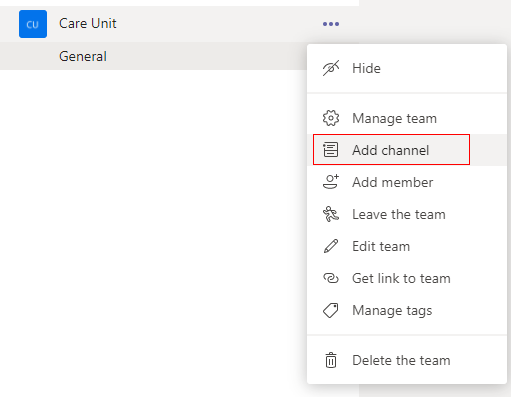Click the Delete the team trash icon
This screenshot has width=511, height=397.
(x=331, y=360)
